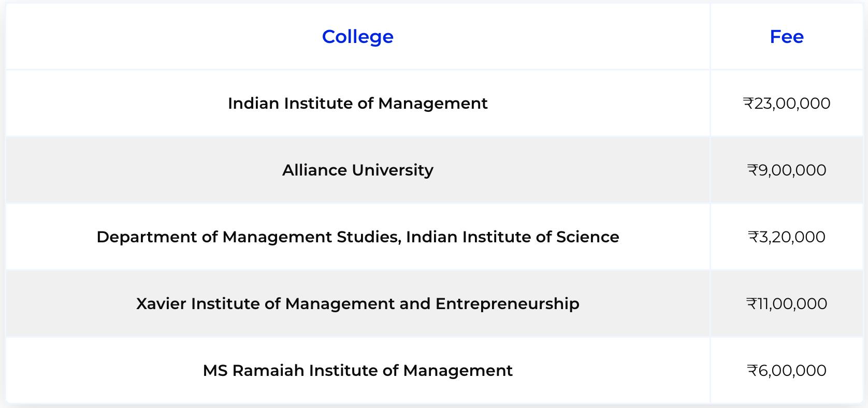
Task: Click the ₹23,00,000 fee cell
Action: click(x=787, y=104)
